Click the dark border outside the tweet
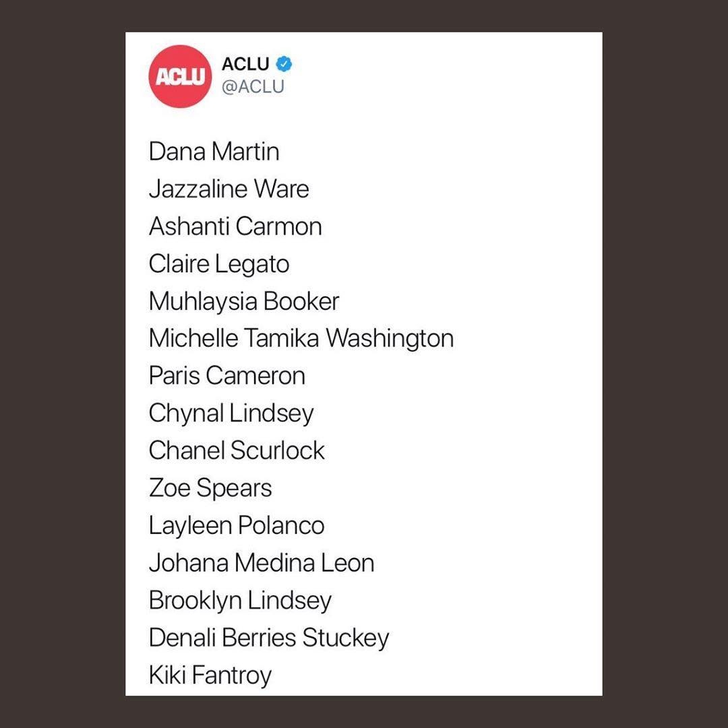Viewport: 728px width, 728px height. (61, 364)
